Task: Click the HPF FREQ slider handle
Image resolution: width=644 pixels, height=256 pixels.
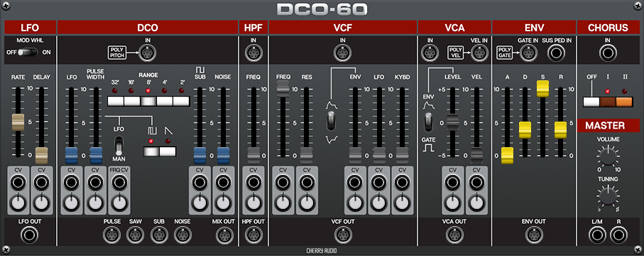Action: 253,156
